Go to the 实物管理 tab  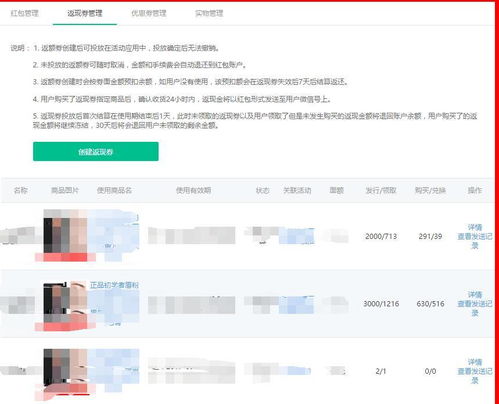coord(209,13)
